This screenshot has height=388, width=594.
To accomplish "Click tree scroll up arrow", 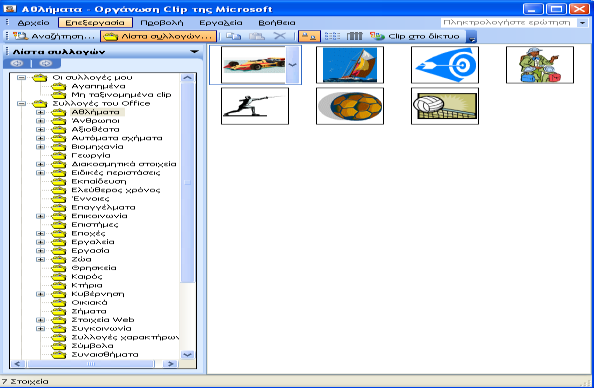I will (188, 78).
